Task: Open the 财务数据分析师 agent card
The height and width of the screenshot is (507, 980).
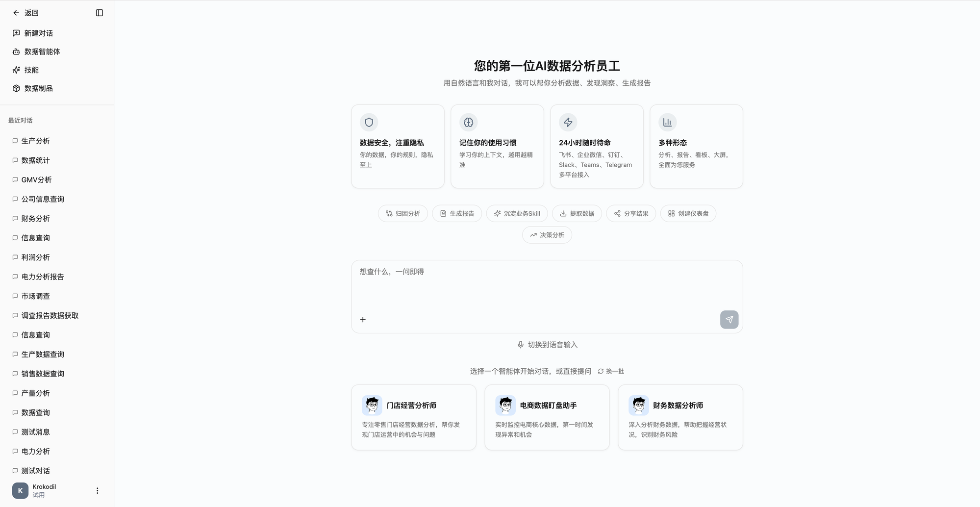Action: [x=680, y=417]
